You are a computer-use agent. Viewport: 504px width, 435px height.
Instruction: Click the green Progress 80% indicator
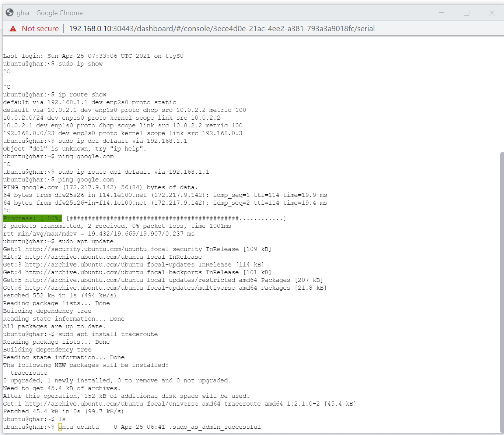[32, 218]
